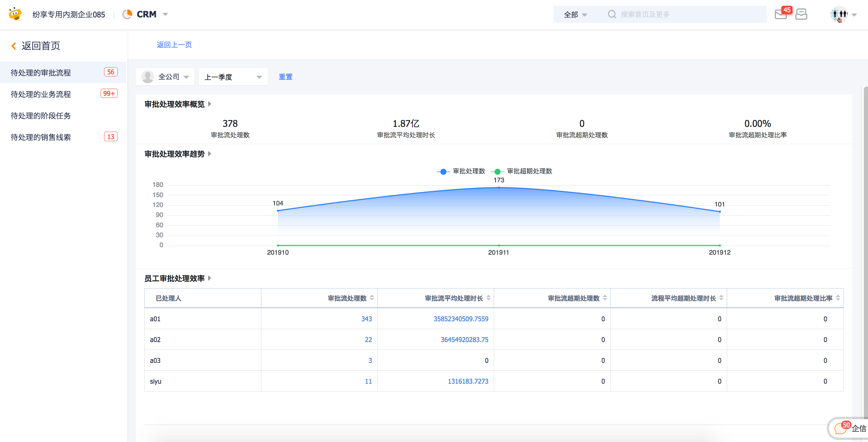The height and width of the screenshot is (442, 868).
Task: Click the page vertical scrollbar
Action: click(866, 252)
